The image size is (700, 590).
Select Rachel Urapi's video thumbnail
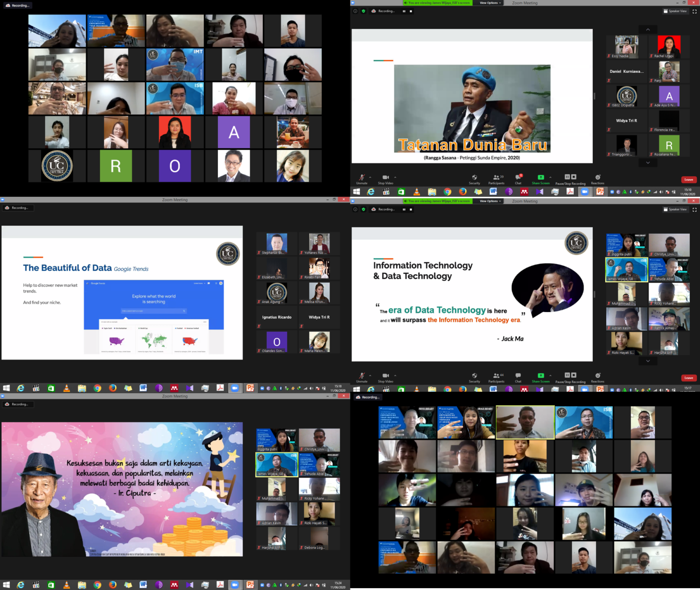669,47
